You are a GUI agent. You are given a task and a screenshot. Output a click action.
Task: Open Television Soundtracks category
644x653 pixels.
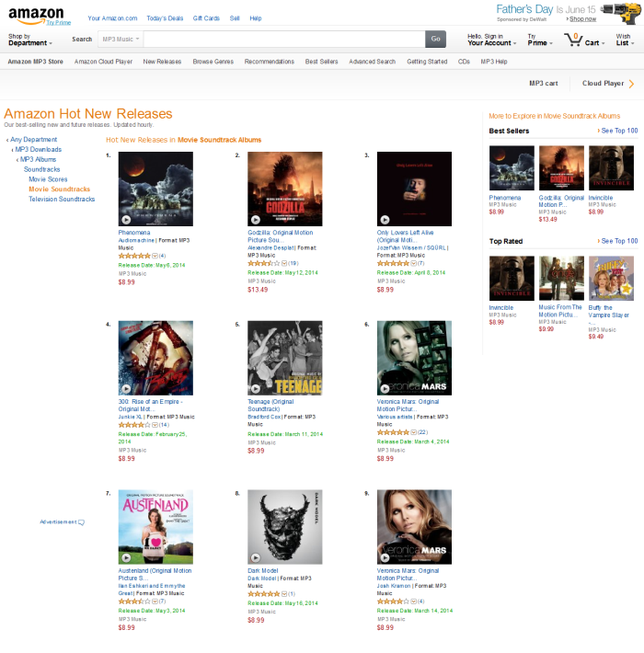pyautogui.click(x=62, y=199)
